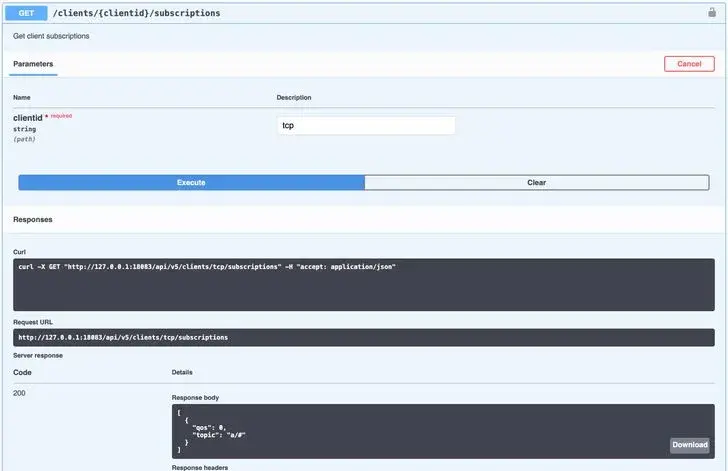Click the Details column header
This screenshot has width=728, height=471.
[183, 372]
